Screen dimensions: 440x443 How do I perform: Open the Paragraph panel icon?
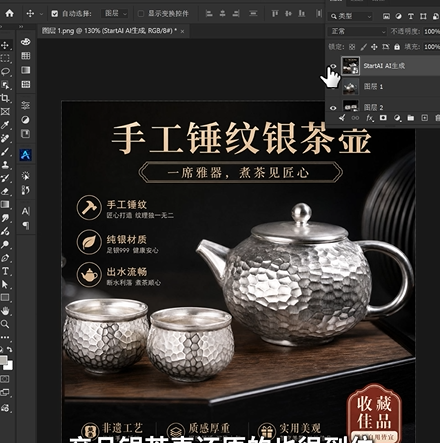pos(26,225)
